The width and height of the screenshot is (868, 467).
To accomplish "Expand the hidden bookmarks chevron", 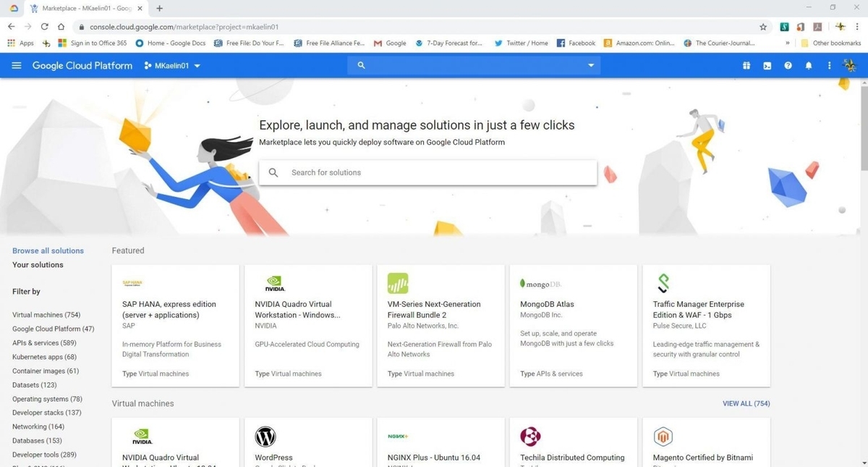I will tap(788, 43).
